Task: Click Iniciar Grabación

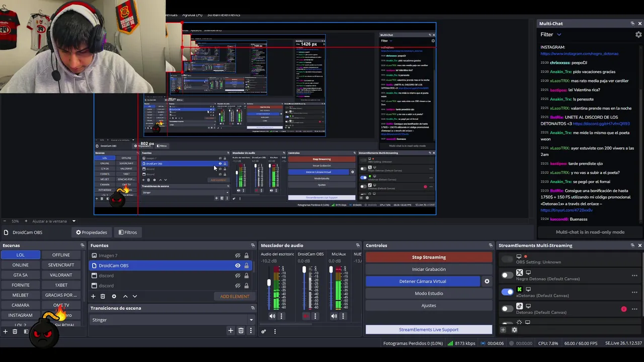Action: pyautogui.click(x=429, y=269)
